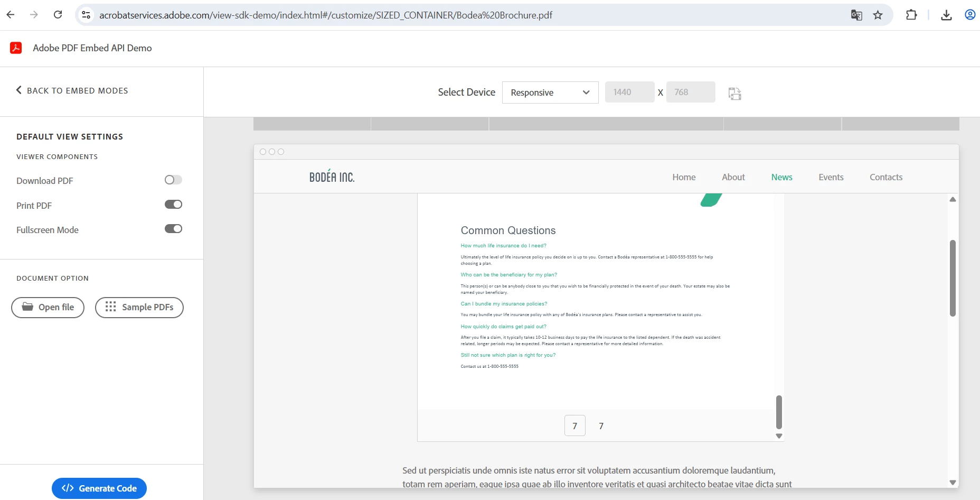The image size is (980, 500).
Task: Rotate device orientation icon
Action: click(735, 94)
